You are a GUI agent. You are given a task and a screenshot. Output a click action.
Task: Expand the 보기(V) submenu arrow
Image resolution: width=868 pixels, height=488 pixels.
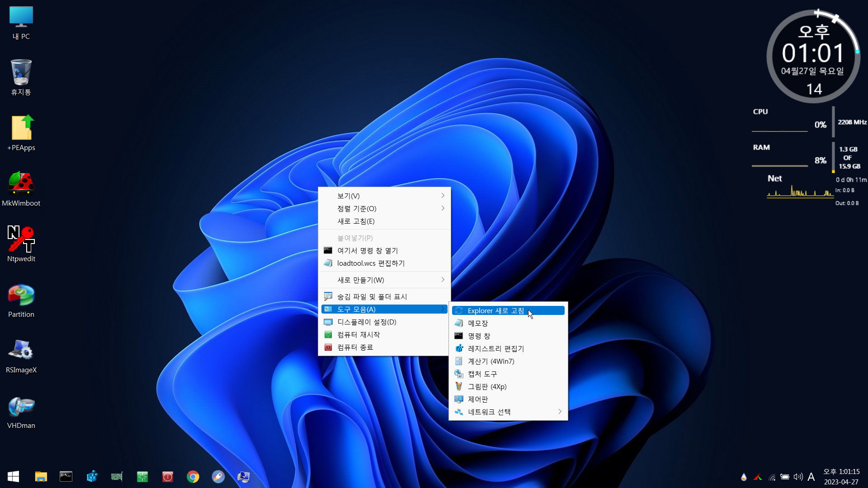point(443,196)
